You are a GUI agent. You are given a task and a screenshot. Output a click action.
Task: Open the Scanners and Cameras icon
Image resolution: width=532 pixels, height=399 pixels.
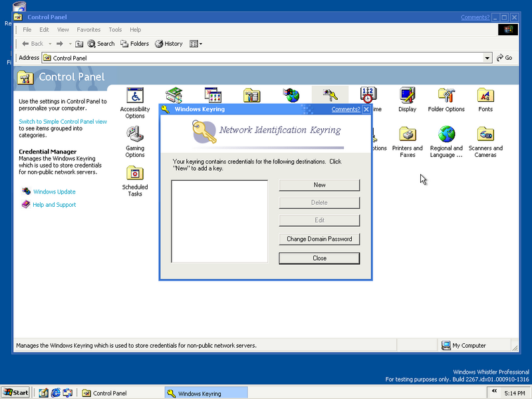tap(485, 142)
